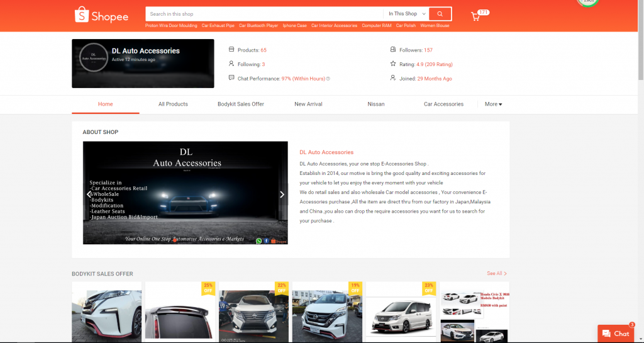Image resolution: width=644 pixels, height=343 pixels.
Task: Click into the shop search field
Action: (x=264, y=14)
